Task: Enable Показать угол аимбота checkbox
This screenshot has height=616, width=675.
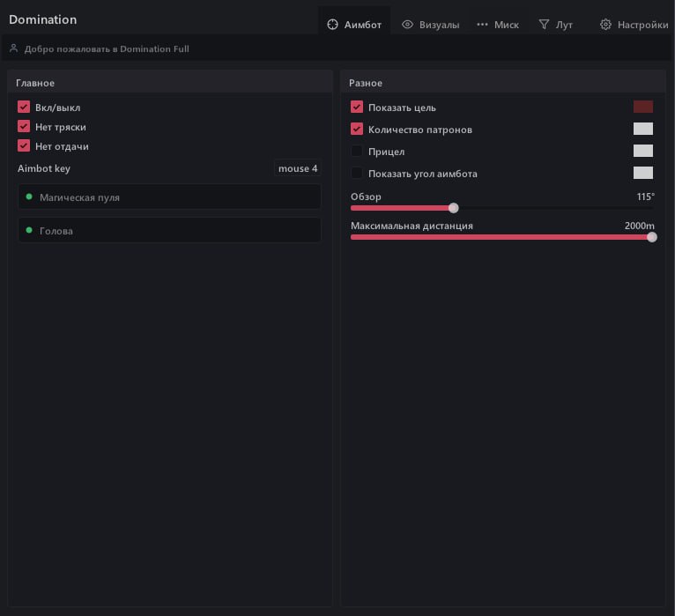Action: point(357,174)
